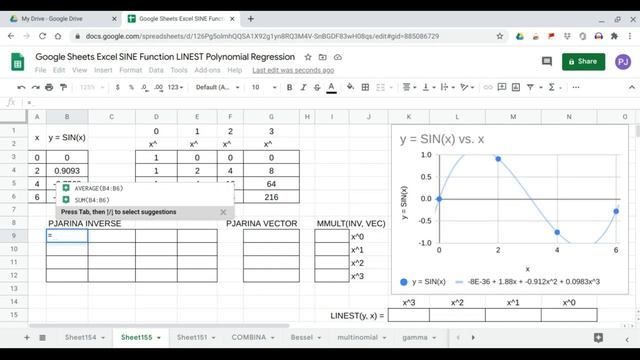Show the all sheets list

coord(42,338)
